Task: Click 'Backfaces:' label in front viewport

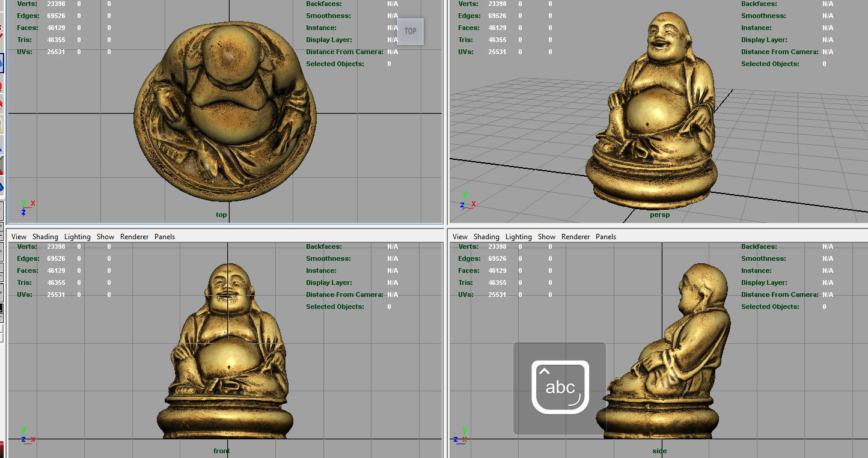Action: coord(323,246)
